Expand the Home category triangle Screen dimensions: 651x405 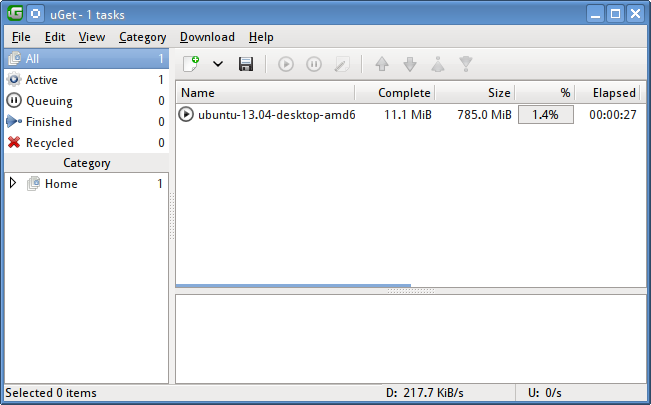pyautogui.click(x=13, y=183)
